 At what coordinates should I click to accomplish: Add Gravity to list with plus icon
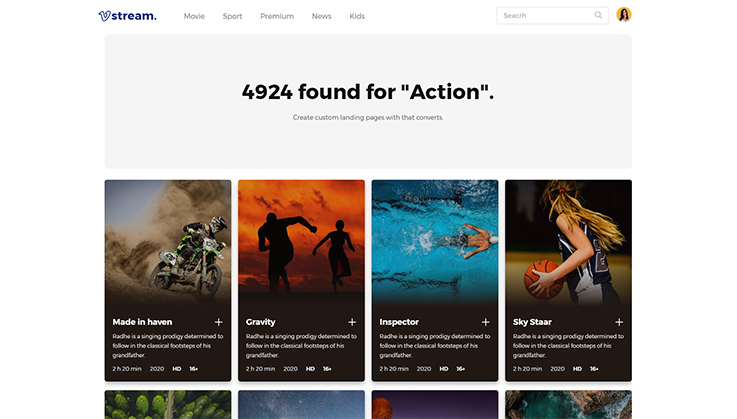click(x=352, y=322)
